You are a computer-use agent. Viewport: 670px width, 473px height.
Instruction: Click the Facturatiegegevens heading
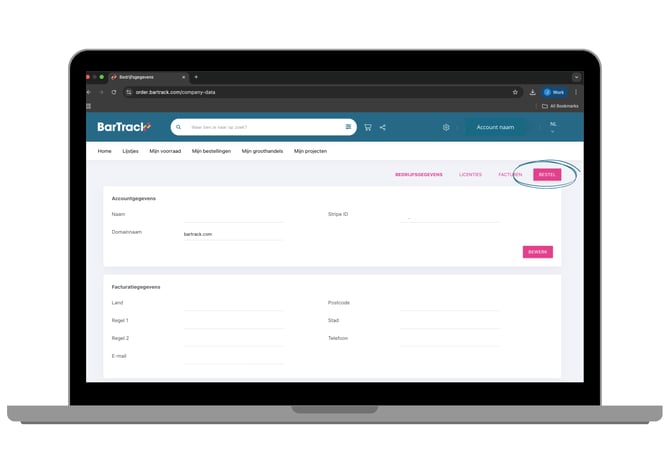pos(136,287)
